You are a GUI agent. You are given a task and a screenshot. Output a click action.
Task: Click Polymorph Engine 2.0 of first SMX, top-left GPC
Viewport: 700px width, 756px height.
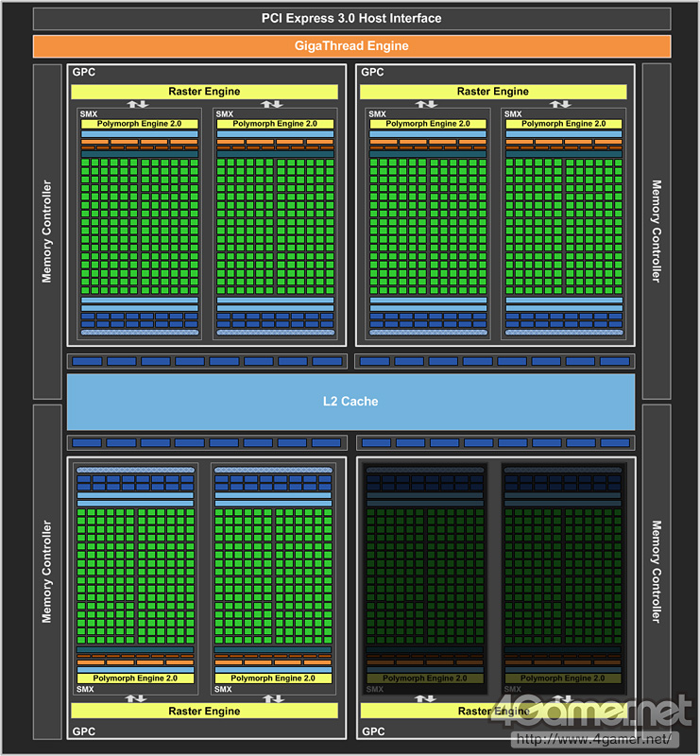(139, 124)
